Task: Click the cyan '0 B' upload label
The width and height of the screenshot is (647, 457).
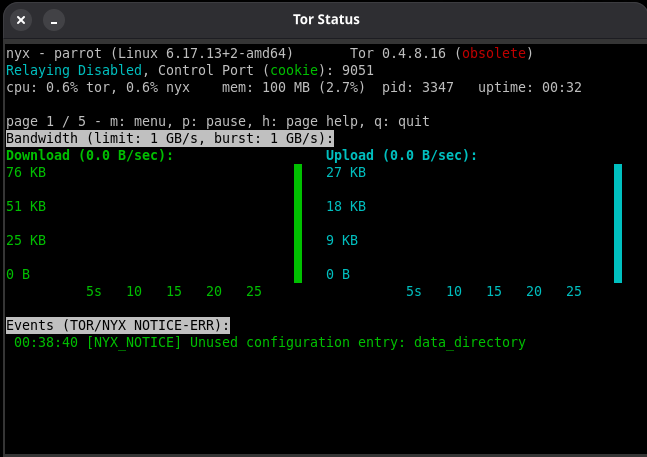Action: coord(338,274)
